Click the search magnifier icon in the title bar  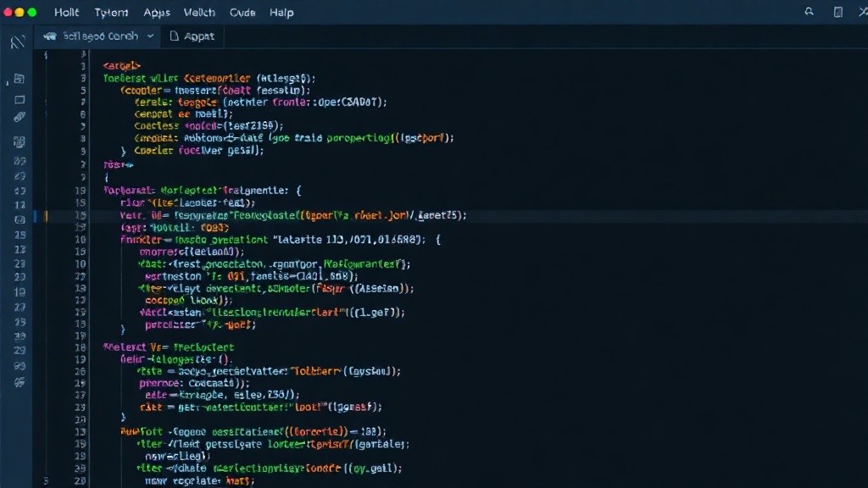click(809, 12)
